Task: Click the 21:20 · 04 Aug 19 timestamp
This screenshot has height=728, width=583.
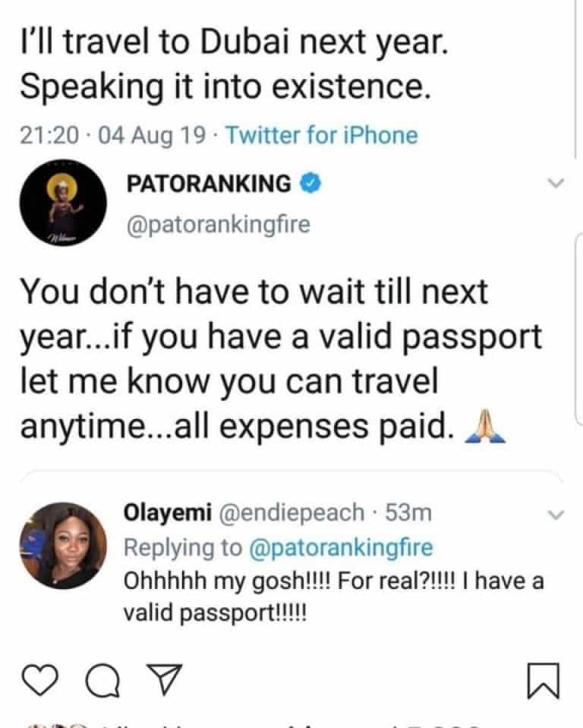Action: point(111,136)
